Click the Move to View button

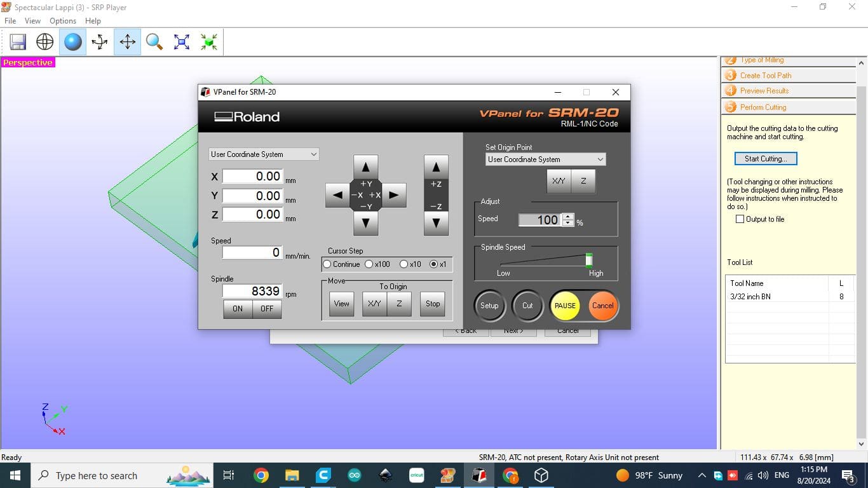coord(342,304)
